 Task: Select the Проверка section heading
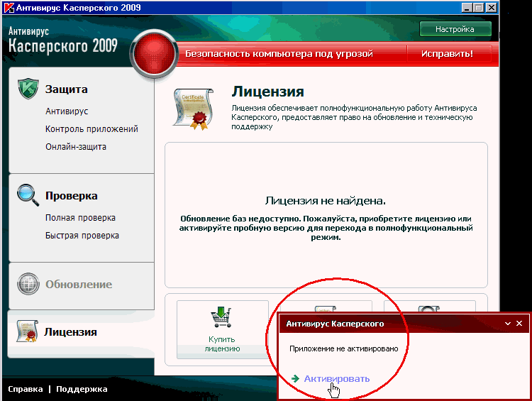point(72,196)
